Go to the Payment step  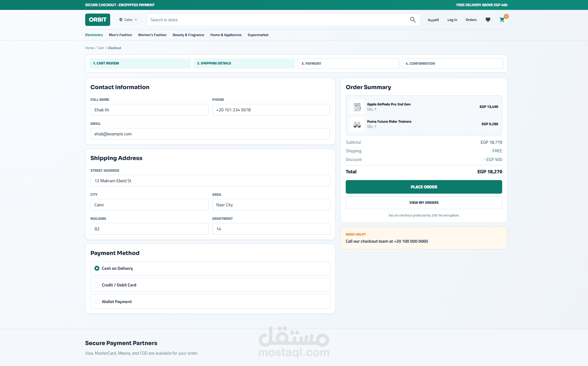(348, 64)
